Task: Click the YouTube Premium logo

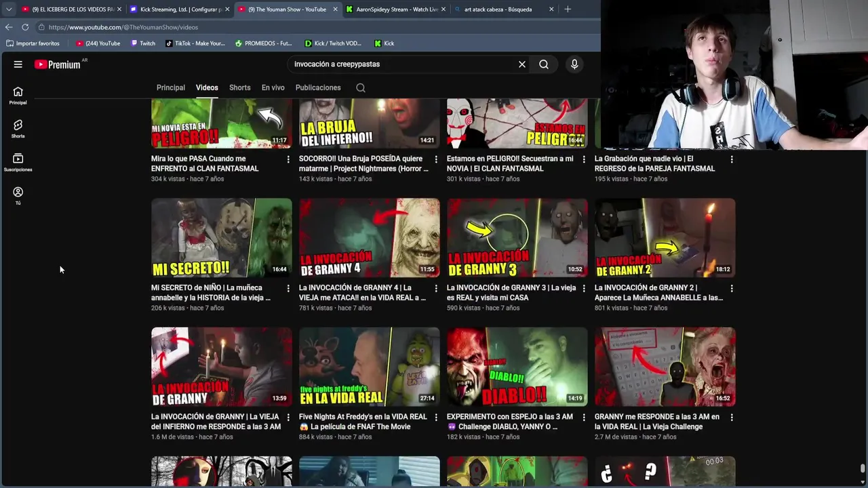Action: click(x=58, y=64)
